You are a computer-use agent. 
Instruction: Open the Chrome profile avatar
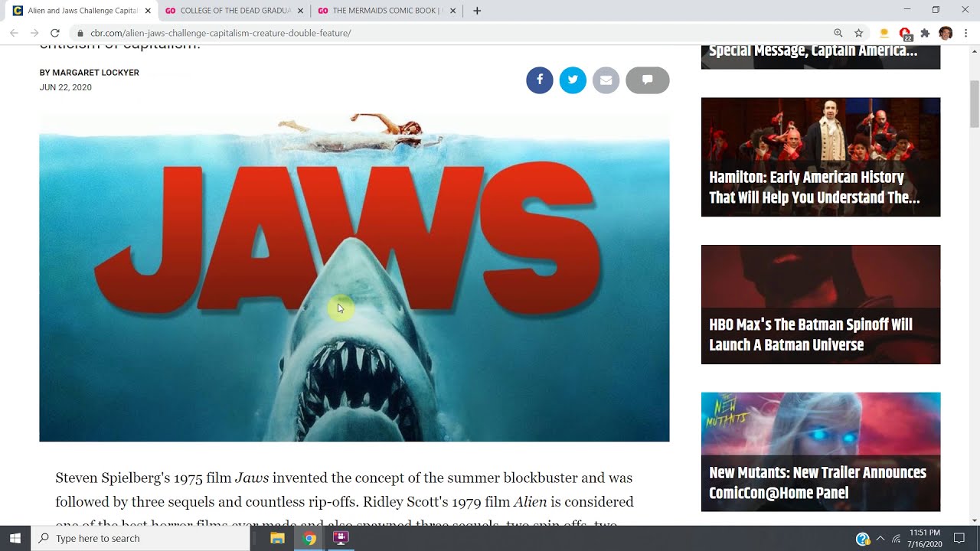pyautogui.click(x=946, y=33)
